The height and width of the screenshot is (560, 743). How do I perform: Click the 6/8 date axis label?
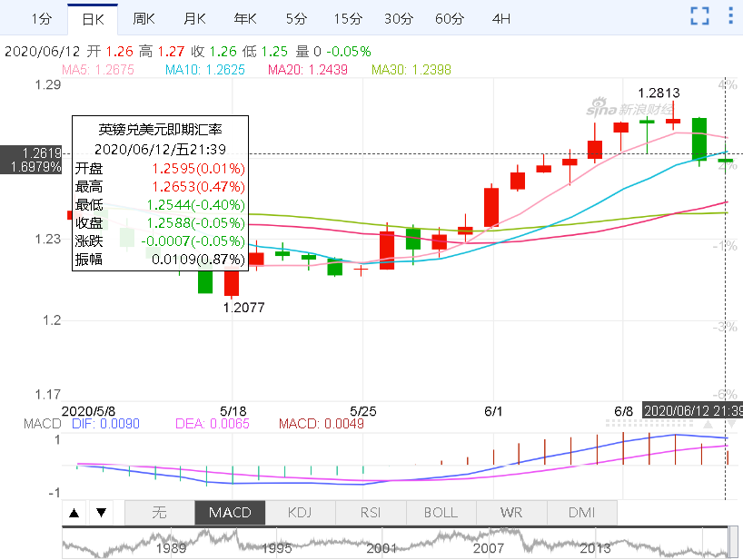tap(623, 411)
